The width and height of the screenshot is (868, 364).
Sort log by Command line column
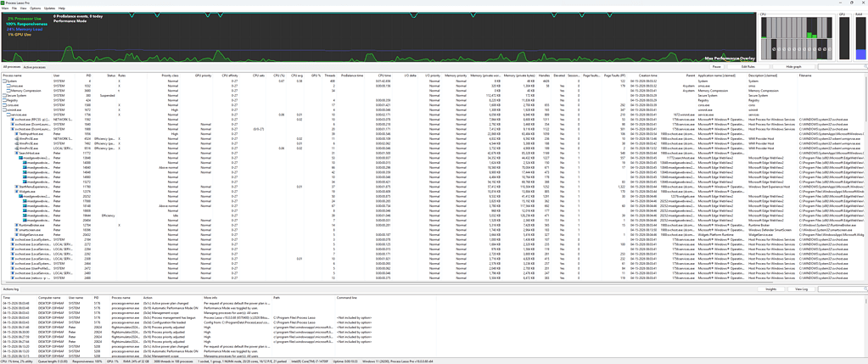346,297
